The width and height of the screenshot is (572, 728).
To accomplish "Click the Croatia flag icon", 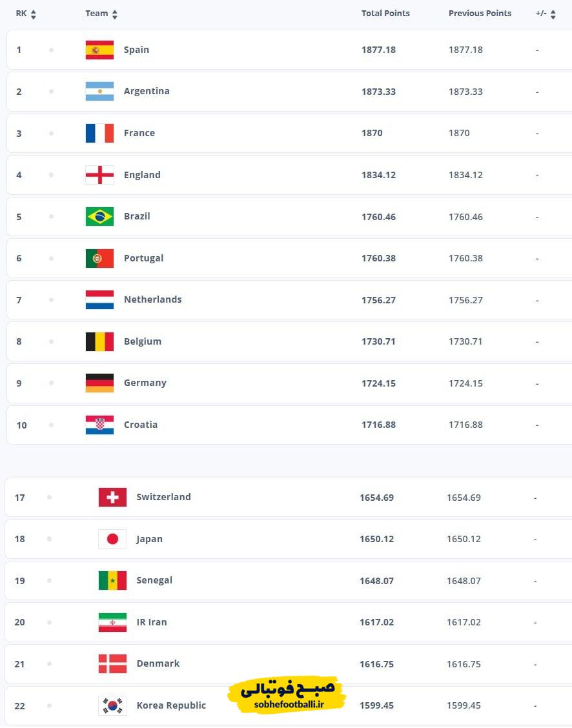I will (x=99, y=425).
